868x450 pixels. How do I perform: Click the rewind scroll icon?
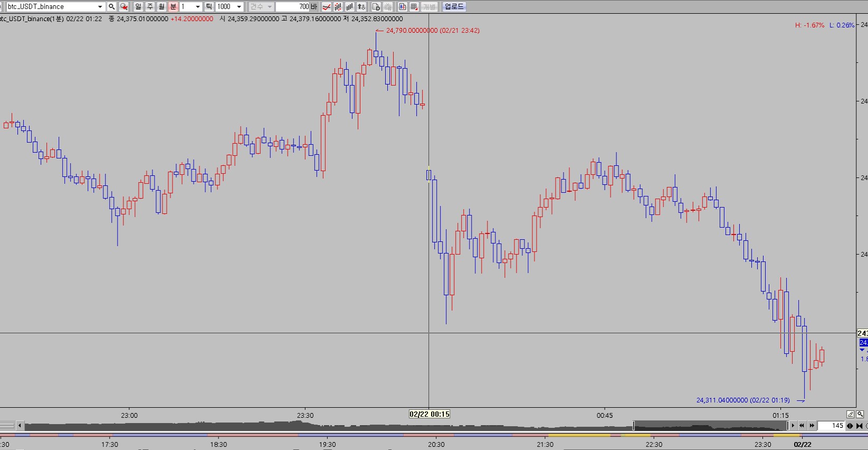802,426
